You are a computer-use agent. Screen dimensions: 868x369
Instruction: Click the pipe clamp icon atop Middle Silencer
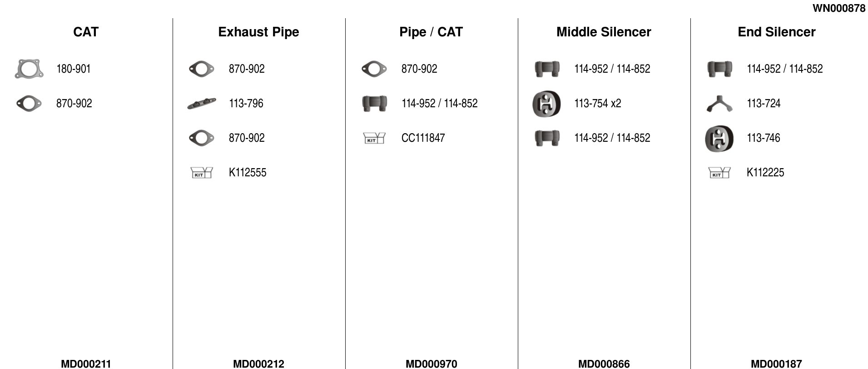547,69
